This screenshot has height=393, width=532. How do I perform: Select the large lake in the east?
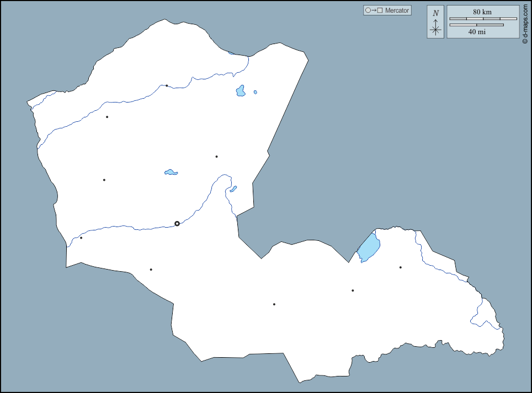(x=369, y=247)
